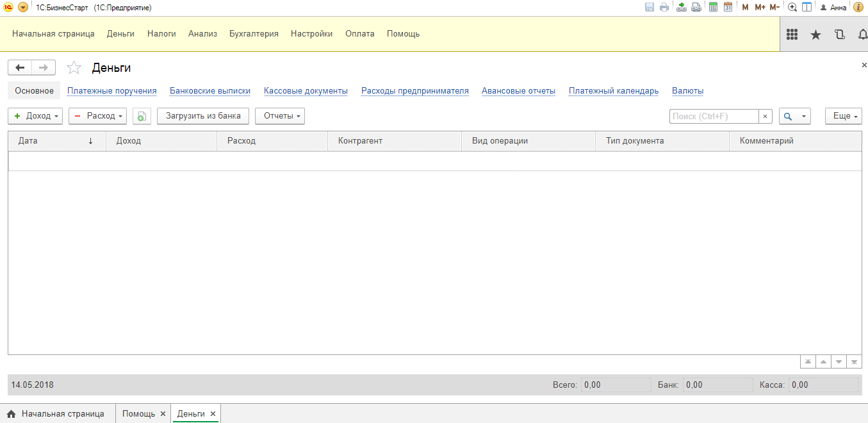Open Авансовые отчеты link
This screenshot has height=423, width=868.
(518, 91)
